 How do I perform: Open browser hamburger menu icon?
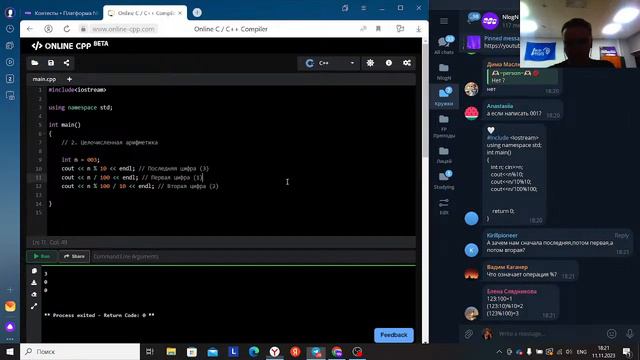tap(363, 8)
